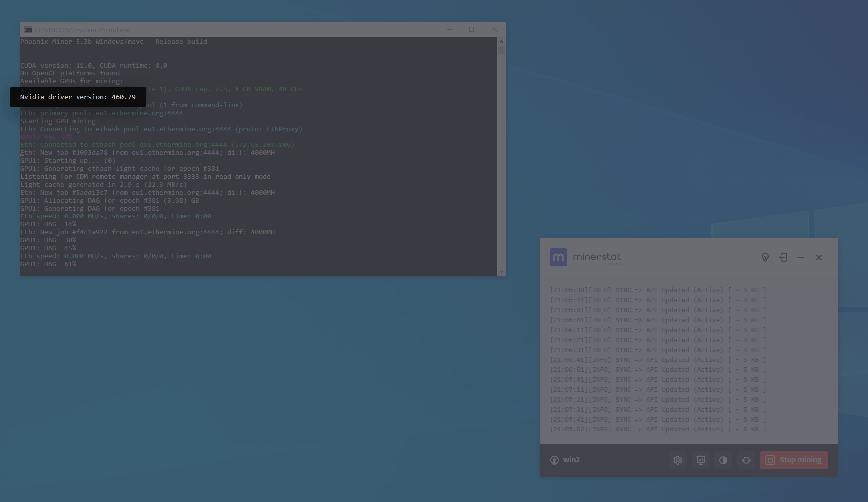Open minerstat settings gear icon
The height and width of the screenshot is (502, 868).
(678, 460)
